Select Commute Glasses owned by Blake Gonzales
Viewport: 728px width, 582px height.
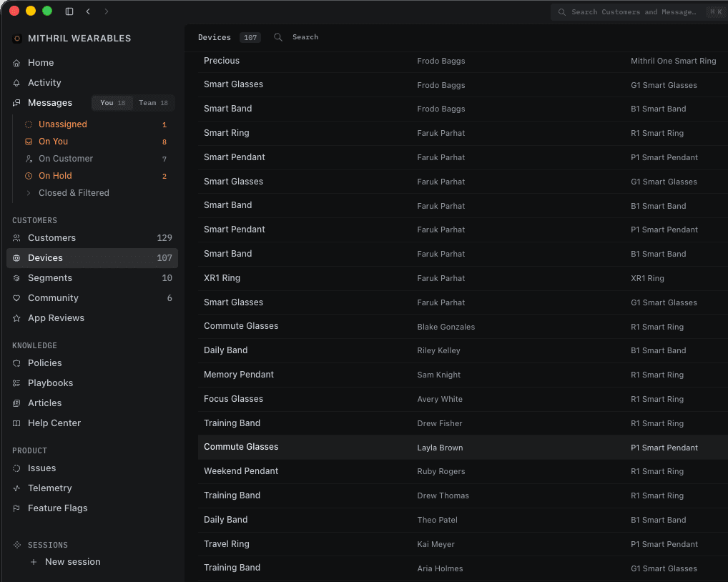463,326
